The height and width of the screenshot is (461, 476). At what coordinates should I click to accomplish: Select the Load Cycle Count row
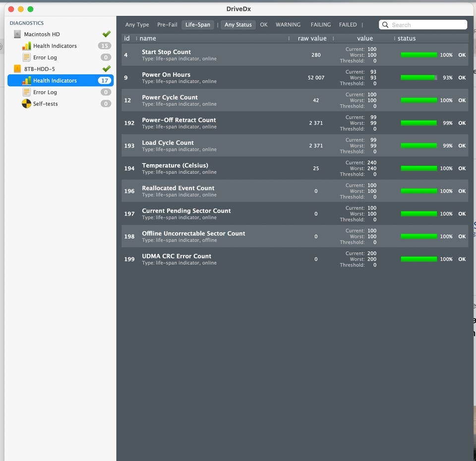295,146
